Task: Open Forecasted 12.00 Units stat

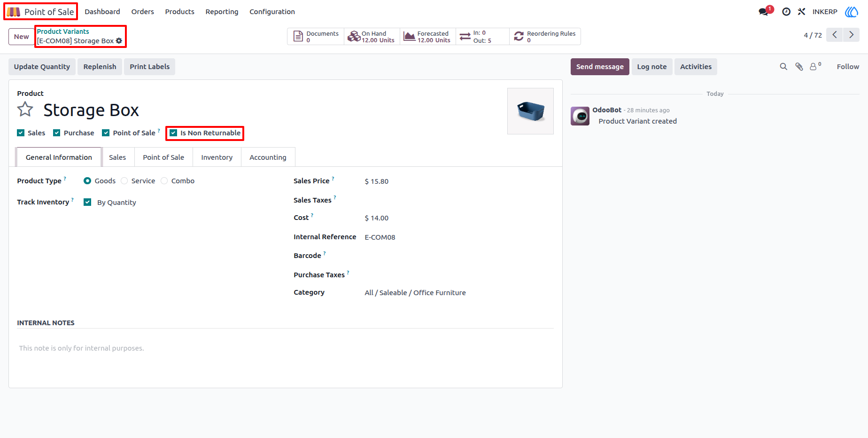Action: click(x=428, y=37)
